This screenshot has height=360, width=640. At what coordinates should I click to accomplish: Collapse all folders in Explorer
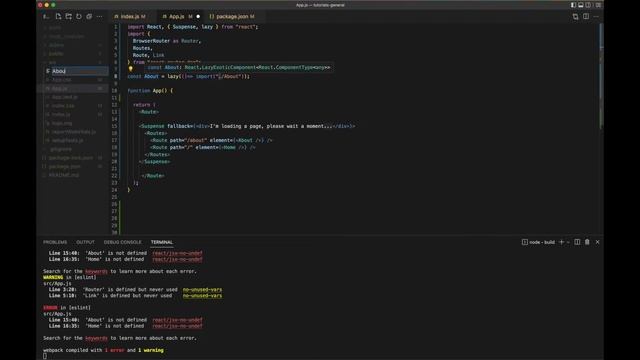89,16
